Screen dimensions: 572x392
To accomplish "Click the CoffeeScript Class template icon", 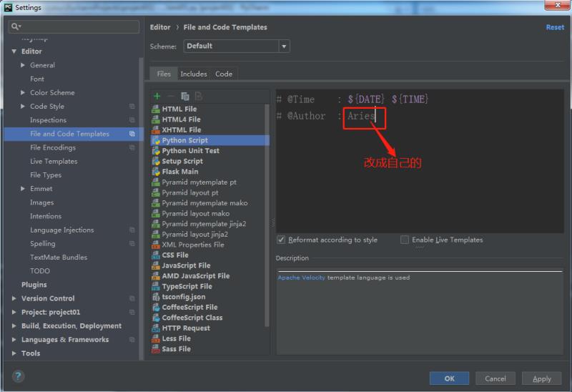I will tap(156, 318).
